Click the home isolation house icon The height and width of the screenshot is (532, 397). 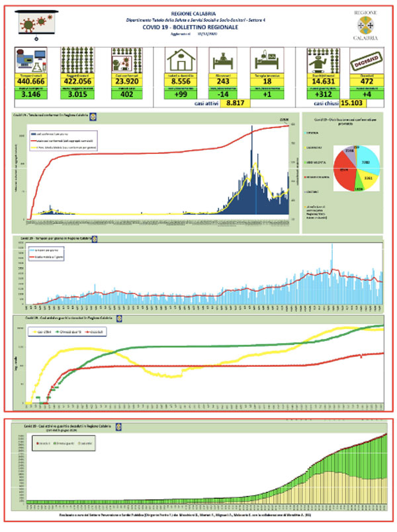181,60
